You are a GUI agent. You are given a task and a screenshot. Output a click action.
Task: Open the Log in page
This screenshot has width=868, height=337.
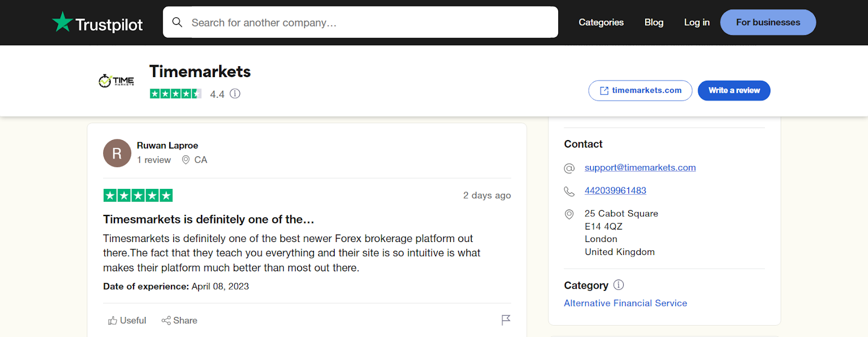[x=697, y=22]
